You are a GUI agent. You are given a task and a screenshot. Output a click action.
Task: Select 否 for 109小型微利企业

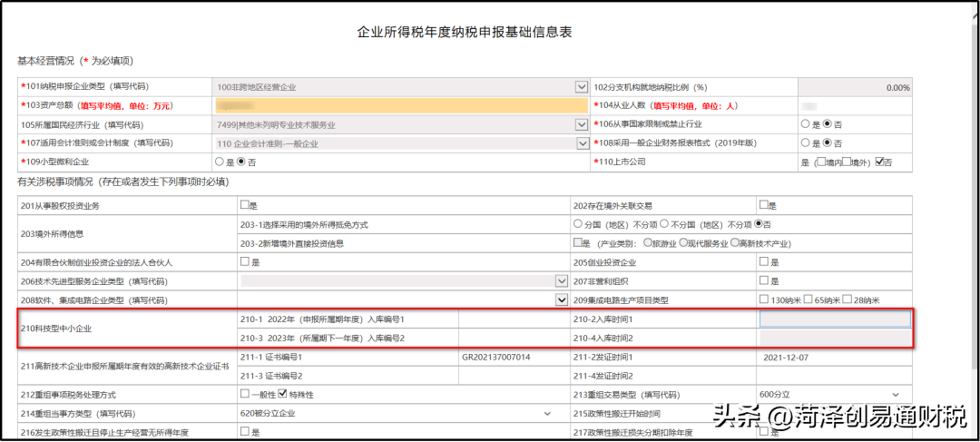click(x=241, y=162)
